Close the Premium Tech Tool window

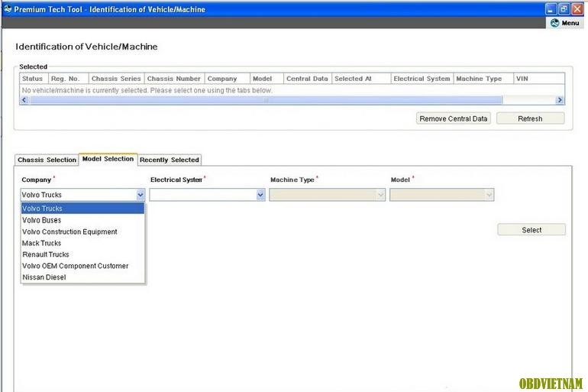point(577,9)
